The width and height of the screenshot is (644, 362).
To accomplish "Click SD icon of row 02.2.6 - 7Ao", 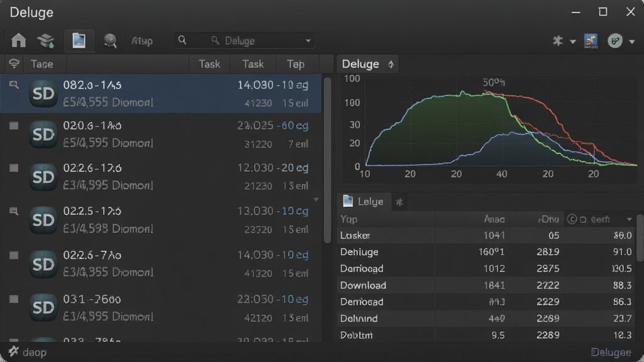I will (x=43, y=264).
